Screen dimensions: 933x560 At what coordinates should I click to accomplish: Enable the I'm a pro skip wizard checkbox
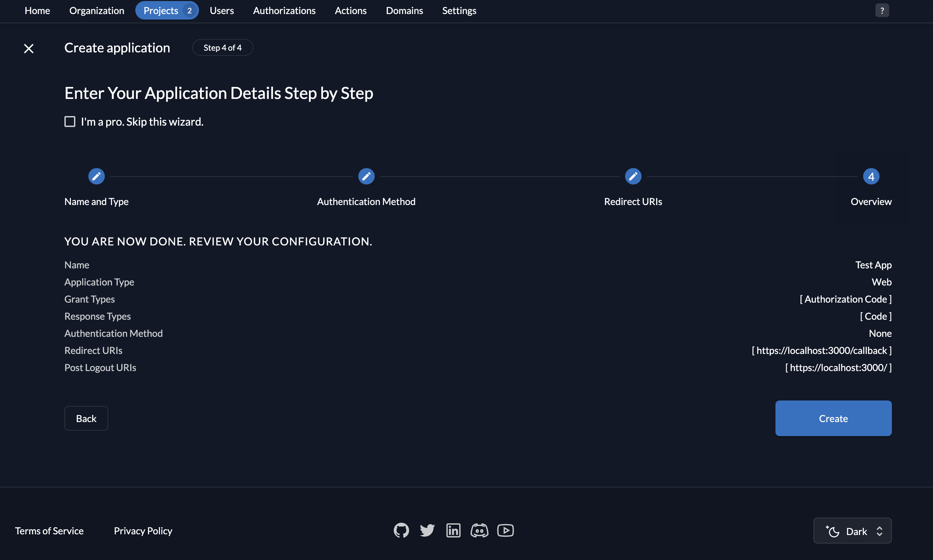coord(70,121)
